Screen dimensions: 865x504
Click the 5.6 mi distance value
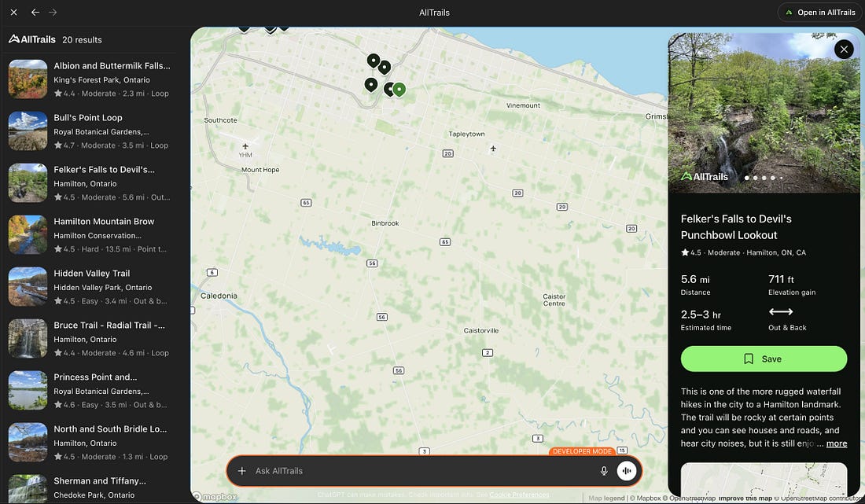[x=695, y=279]
